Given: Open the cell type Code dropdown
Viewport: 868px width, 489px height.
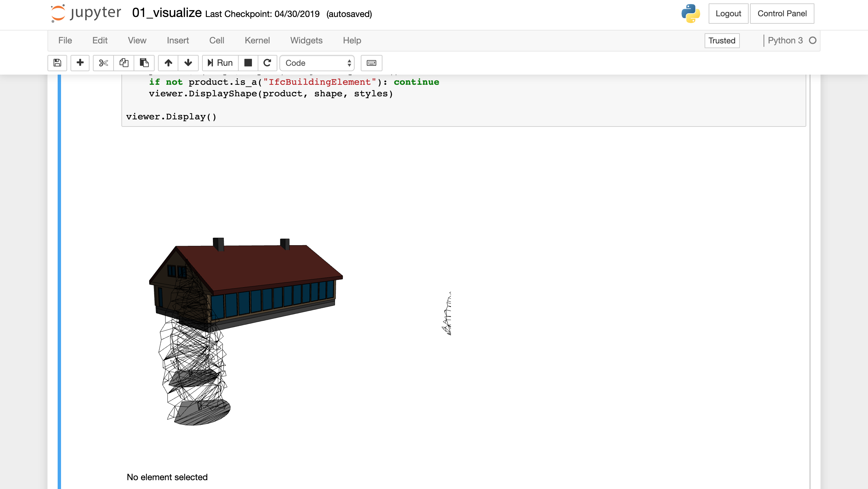Looking at the screenshot, I should [x=317, y=63].
